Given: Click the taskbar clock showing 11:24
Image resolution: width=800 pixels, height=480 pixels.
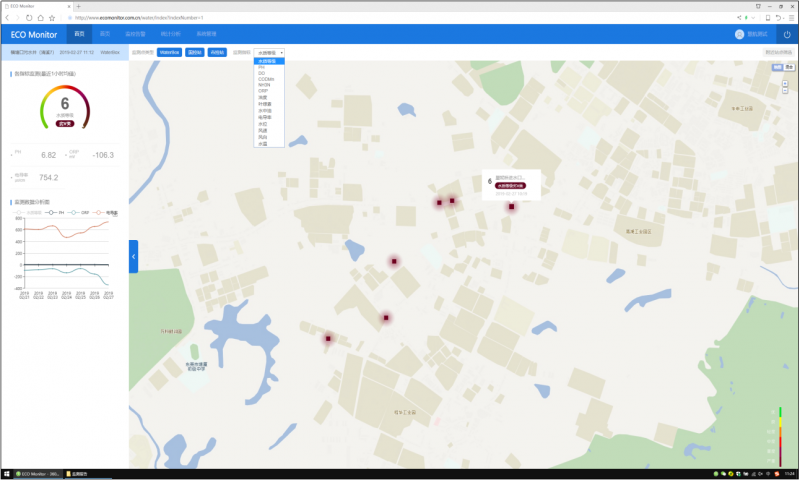Looking at the screenshot, I should (x=790, y=474).
